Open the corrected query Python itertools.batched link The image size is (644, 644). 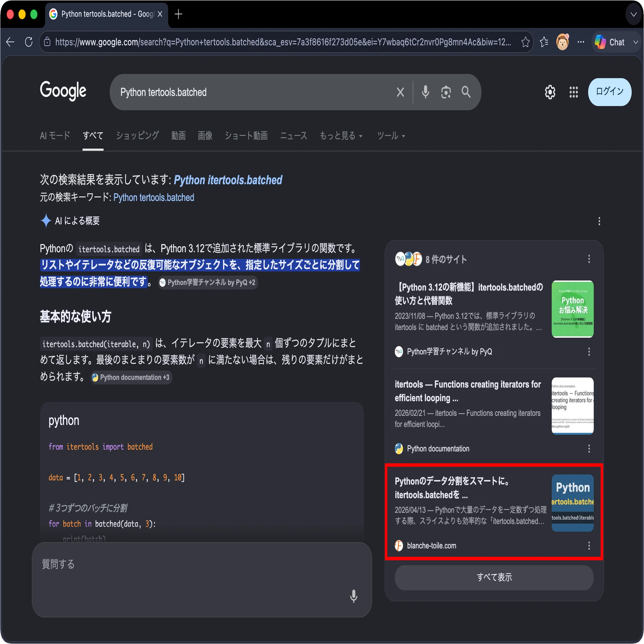[228, 180]
